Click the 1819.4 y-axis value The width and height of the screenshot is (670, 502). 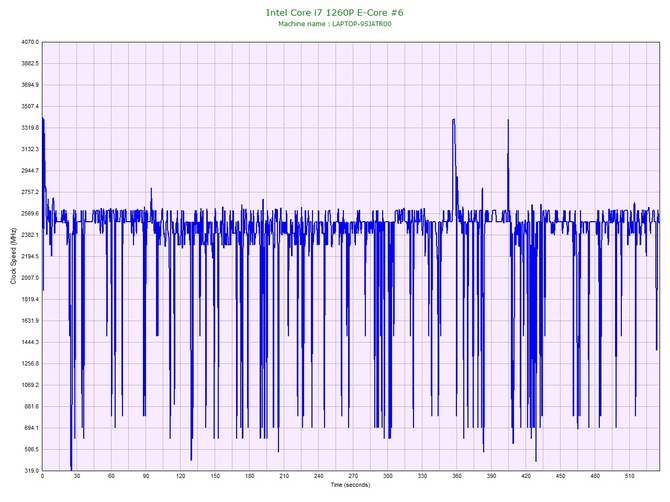(30, 299)
